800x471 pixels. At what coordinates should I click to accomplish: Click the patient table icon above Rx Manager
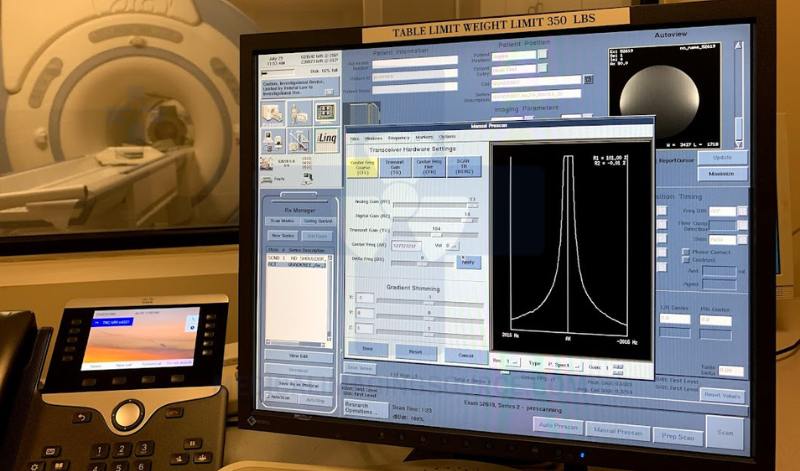pos(266,180)
